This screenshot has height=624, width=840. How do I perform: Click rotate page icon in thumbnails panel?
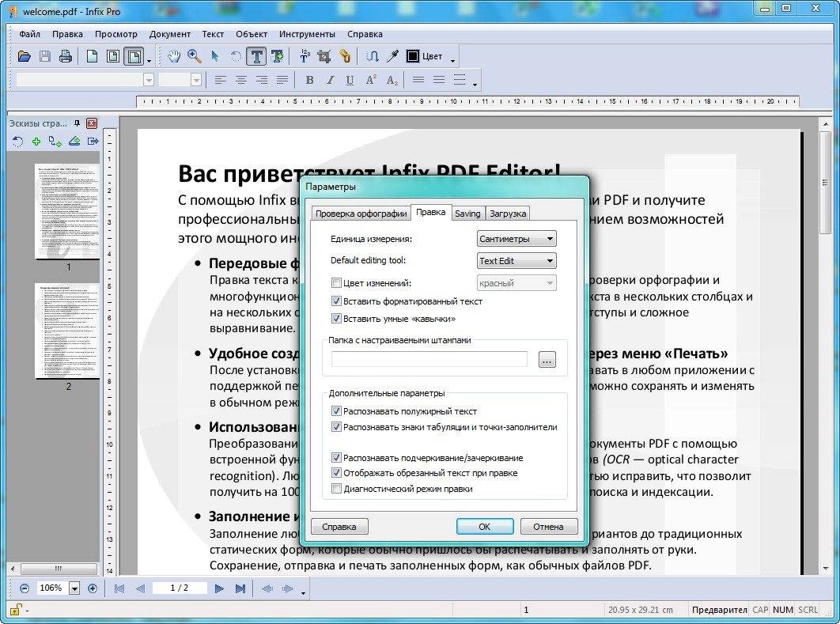click(17, 142)
